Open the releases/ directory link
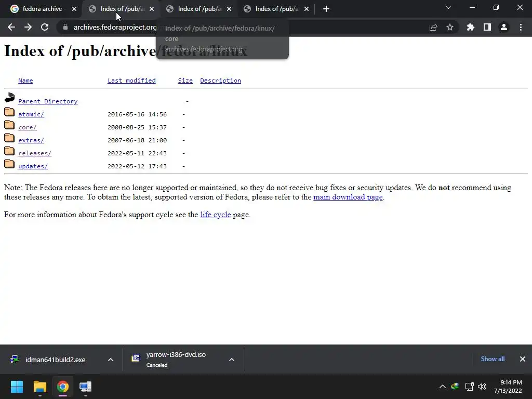This screenshot has height=399, width=532. (x=35, y=153)
